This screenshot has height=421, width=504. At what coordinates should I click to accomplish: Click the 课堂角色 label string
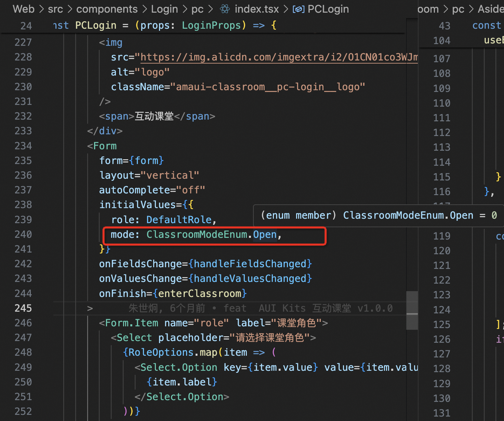tap(296, 323)
